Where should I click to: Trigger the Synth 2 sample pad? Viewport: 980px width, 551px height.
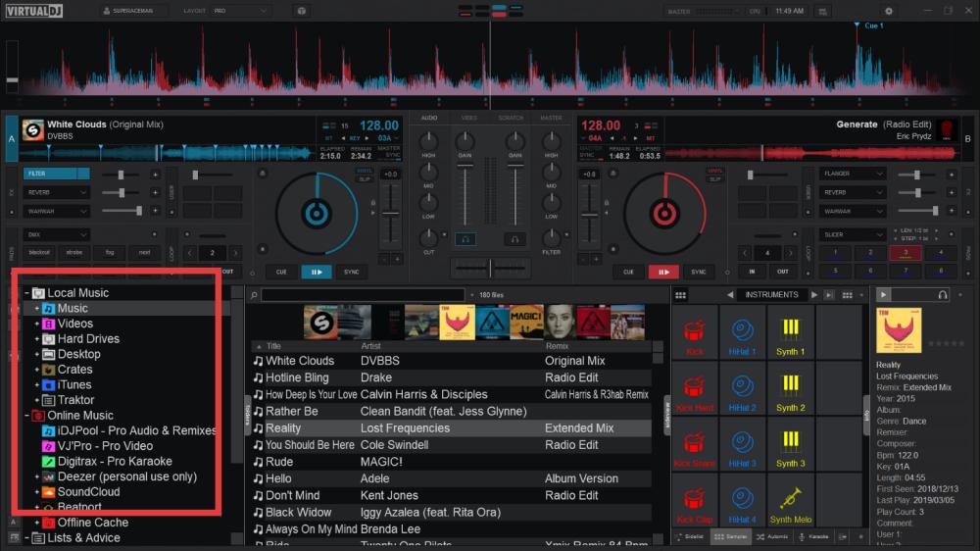[790, 389]
